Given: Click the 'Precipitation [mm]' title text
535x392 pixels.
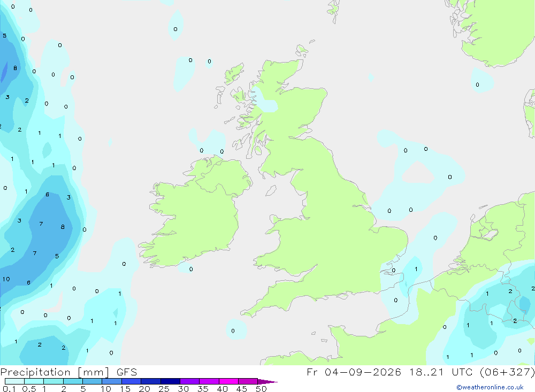Looking at the screenshot, I should click(x=55, y=372).
